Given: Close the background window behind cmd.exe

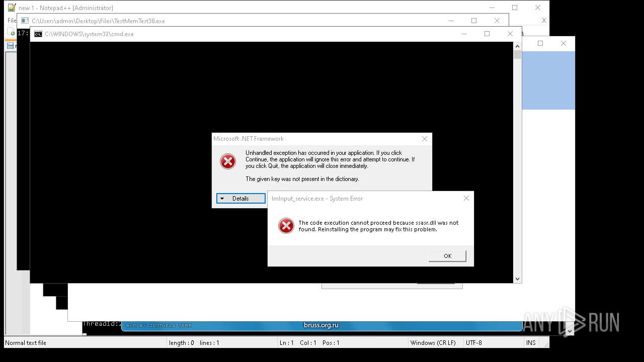Looking at the screenshot, I should [563, 43].
